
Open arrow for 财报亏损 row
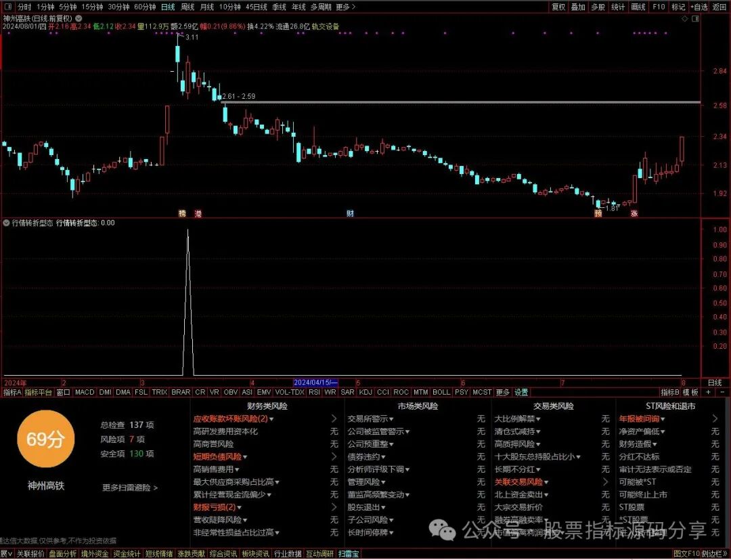[x=334, y=507]
